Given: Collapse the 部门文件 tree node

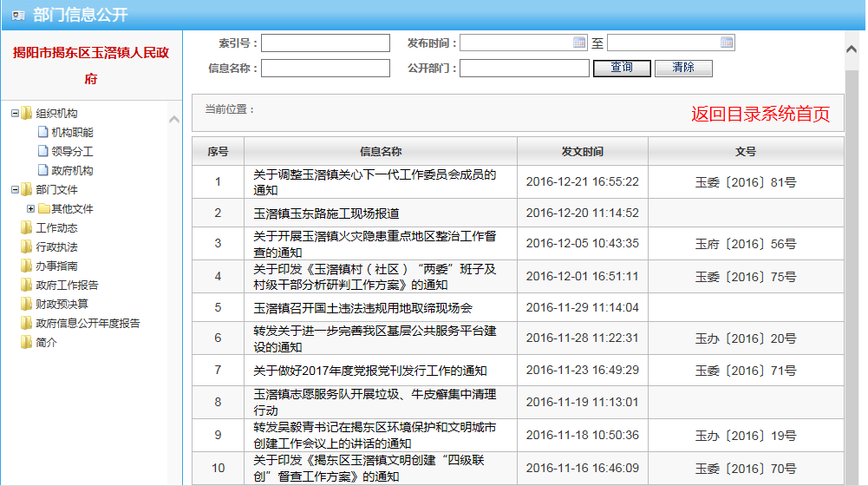Looking at the screenshot, I should pos(15,189).
